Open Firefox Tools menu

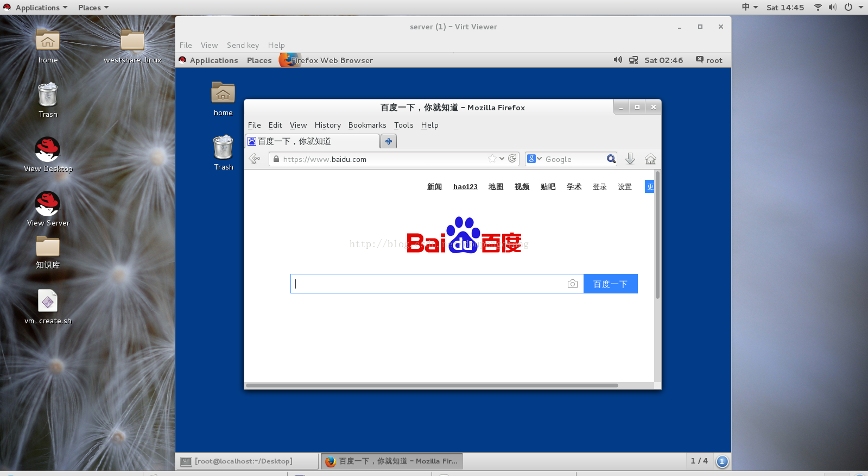pos(404,125)
